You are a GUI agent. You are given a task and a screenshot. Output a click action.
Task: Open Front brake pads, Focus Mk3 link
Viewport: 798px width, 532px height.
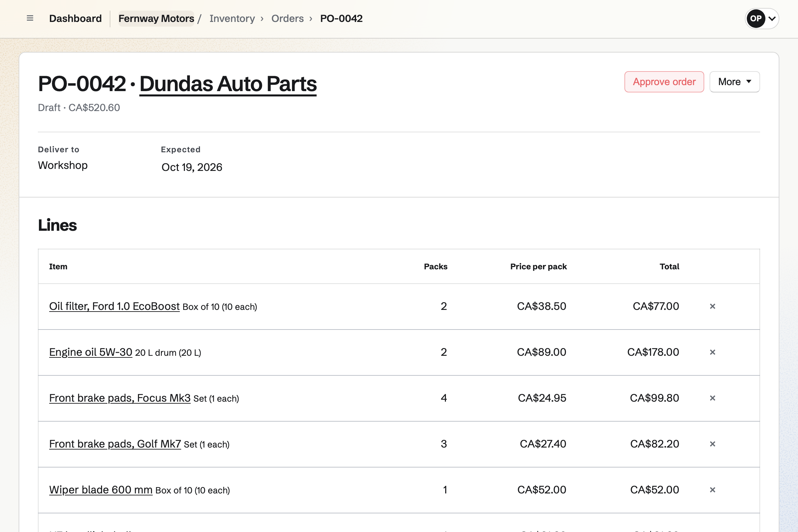[120, 398]
